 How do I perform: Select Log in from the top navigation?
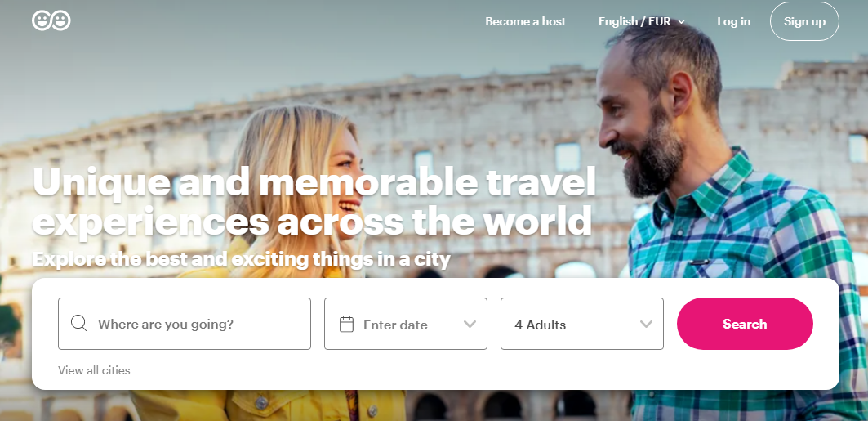coord(733,21)
